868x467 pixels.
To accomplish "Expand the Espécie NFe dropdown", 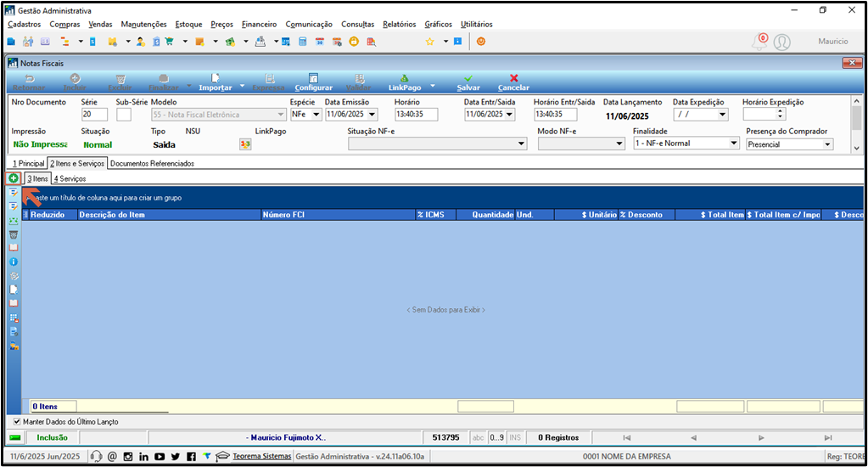I will tap(316, 114).
